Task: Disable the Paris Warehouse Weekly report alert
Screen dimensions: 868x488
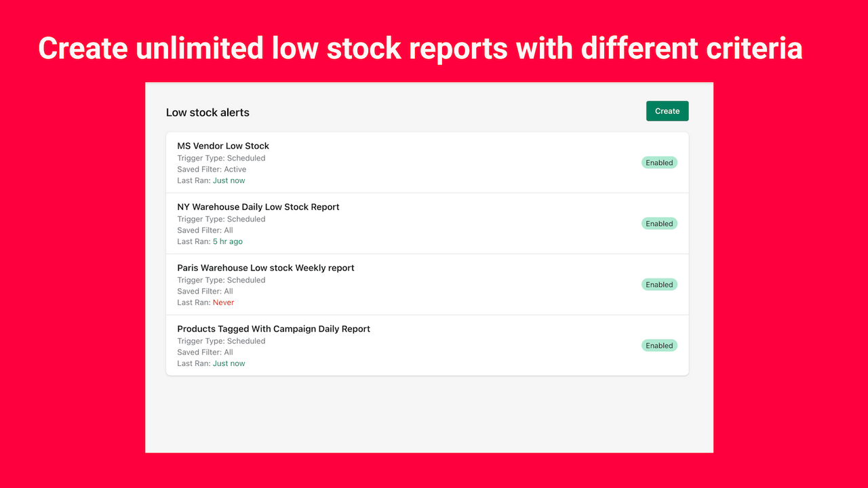Action: pos(658,284)
